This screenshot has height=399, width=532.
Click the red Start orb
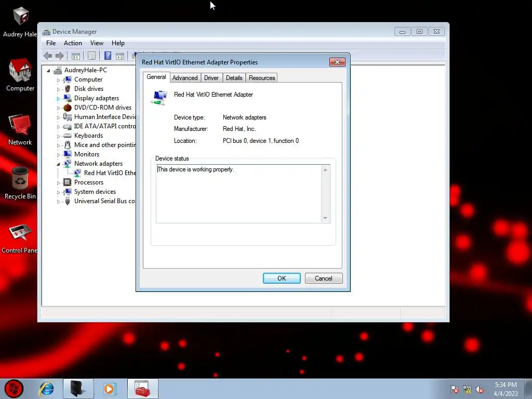tap(14, 389)
